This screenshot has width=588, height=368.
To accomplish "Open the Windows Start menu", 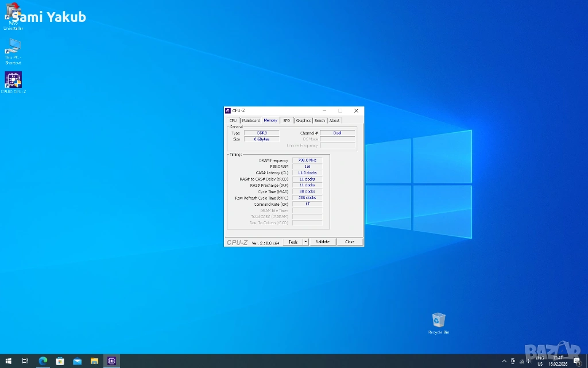I will click(9, 361).
